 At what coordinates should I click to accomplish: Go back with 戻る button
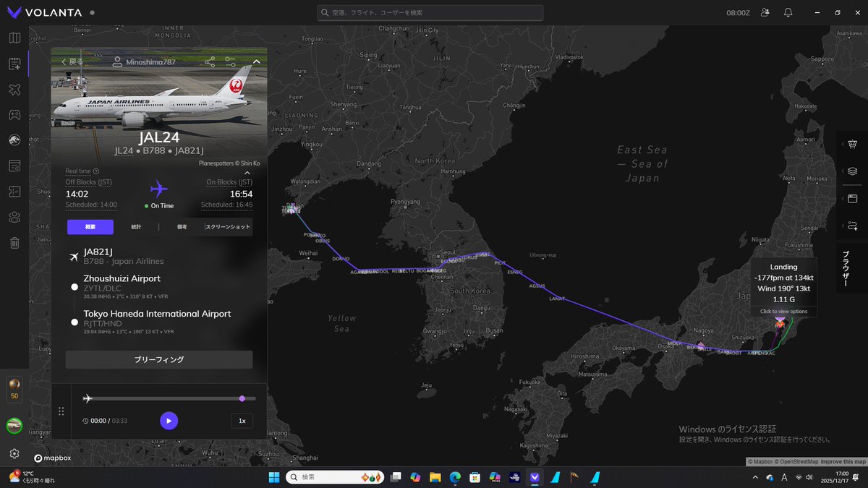tap(72, 62)
